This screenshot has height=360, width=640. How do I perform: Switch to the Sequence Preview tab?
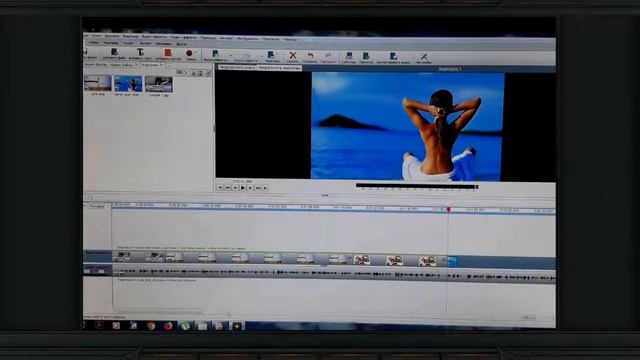(x=279, y=68)
